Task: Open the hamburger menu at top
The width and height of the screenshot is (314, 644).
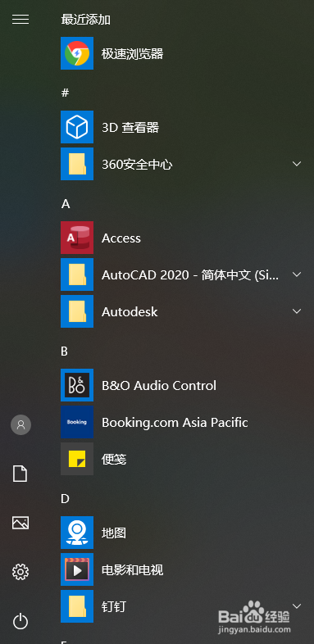Action: (20, 19)
